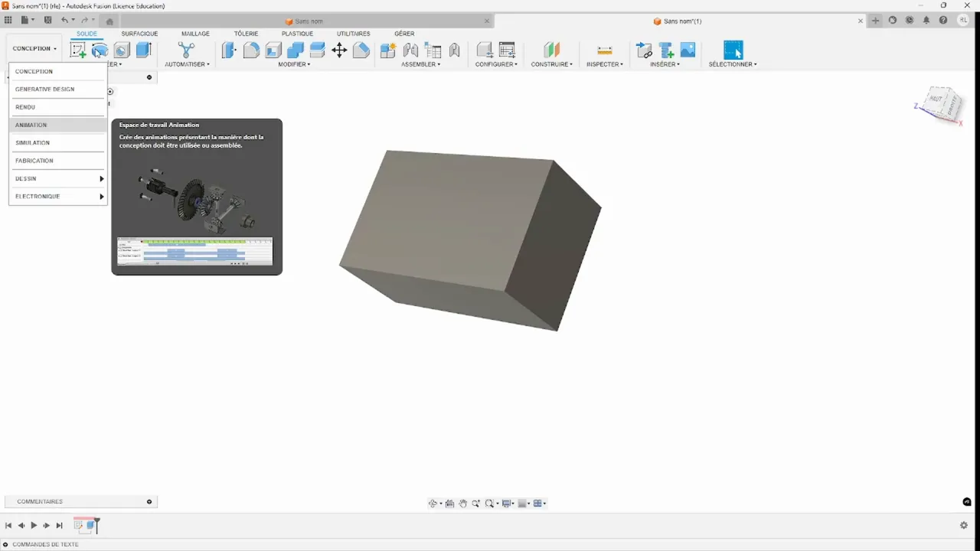Open timeline settings gear icon
The image size is (980, 551).
click(964, 525)
